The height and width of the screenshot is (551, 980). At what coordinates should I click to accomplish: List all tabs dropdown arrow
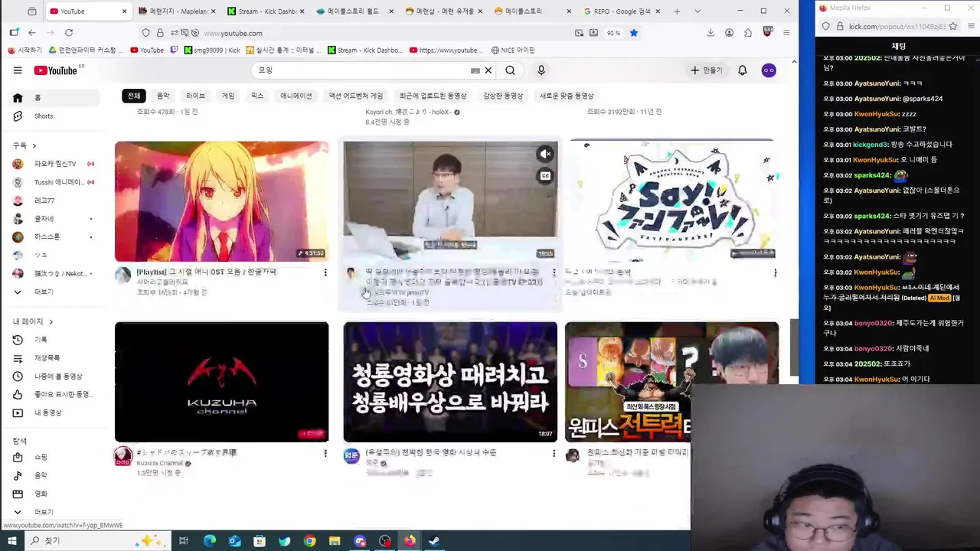(697, 11)
